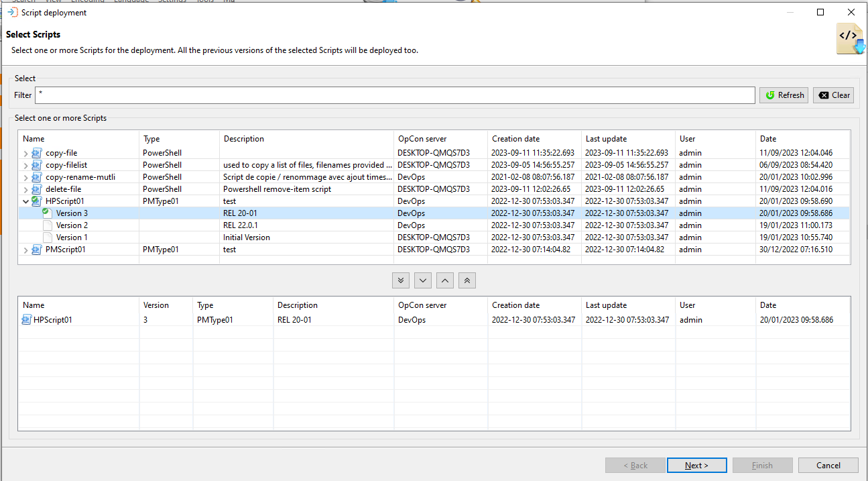The height and width of the screenshot is (481, 868).
Task: Remove selected script with single up chevron
Action: 445,280
